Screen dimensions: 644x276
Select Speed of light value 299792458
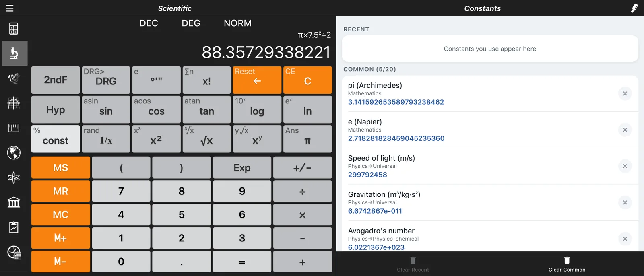pyautogui.click(x=367, y=175)
